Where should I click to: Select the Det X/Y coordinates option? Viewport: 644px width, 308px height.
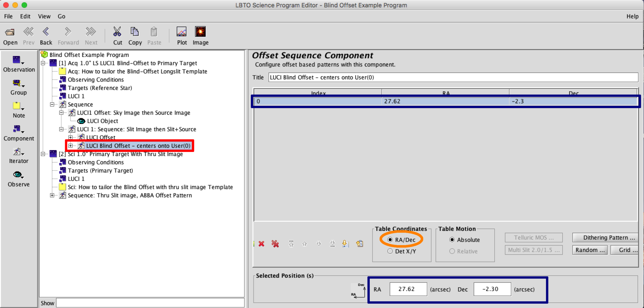(390, 251)
